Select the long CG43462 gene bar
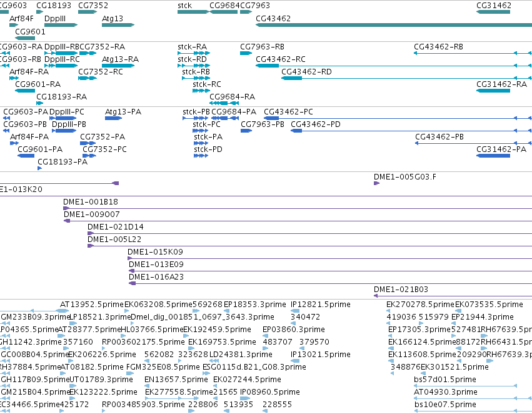532x414 pixels. point(394,25)
